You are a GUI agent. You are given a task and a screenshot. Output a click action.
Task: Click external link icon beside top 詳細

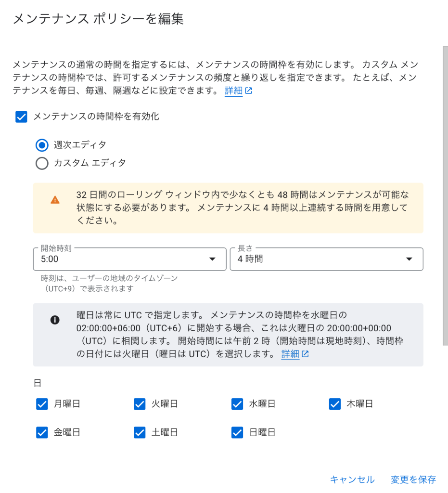coord(248,91)
